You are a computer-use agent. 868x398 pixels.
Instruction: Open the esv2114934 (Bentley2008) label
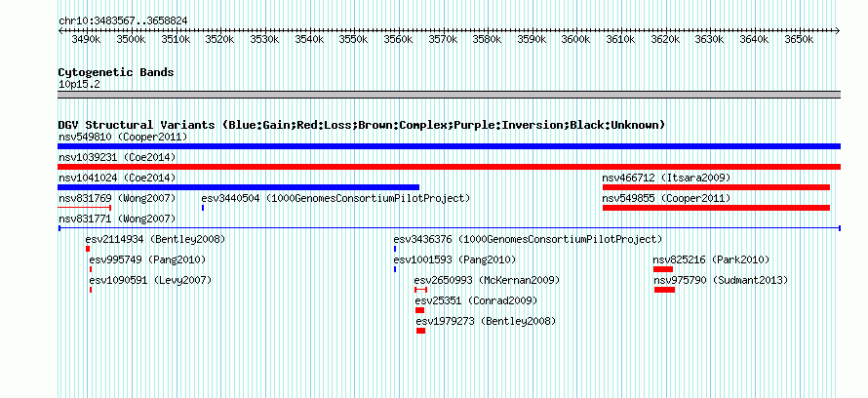click(x=155, y=239)
